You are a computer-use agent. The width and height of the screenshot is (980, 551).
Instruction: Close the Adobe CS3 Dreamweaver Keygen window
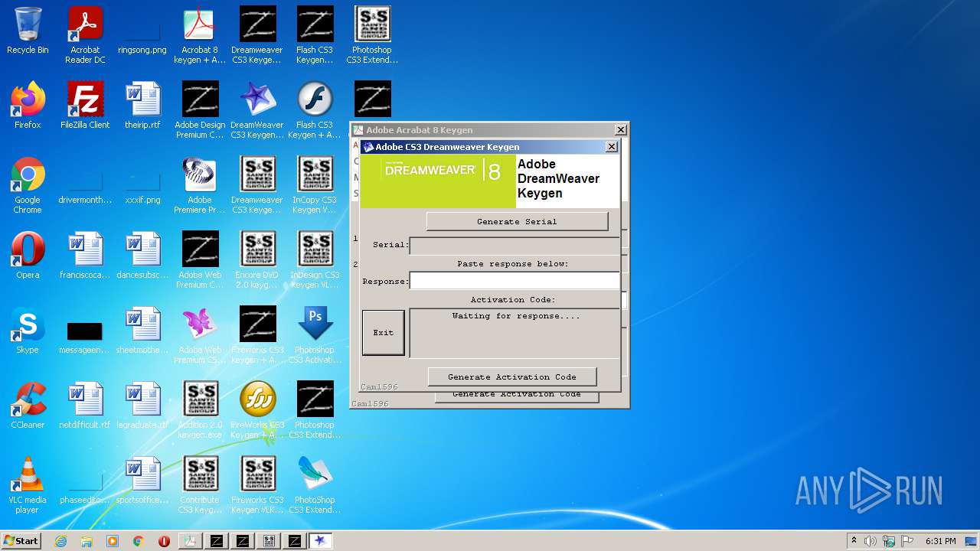tap(611, 147)
